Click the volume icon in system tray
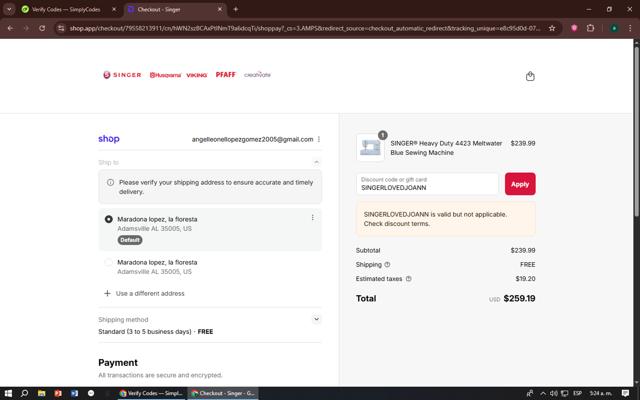Screen dimensions: 640x400 point(554,393)
